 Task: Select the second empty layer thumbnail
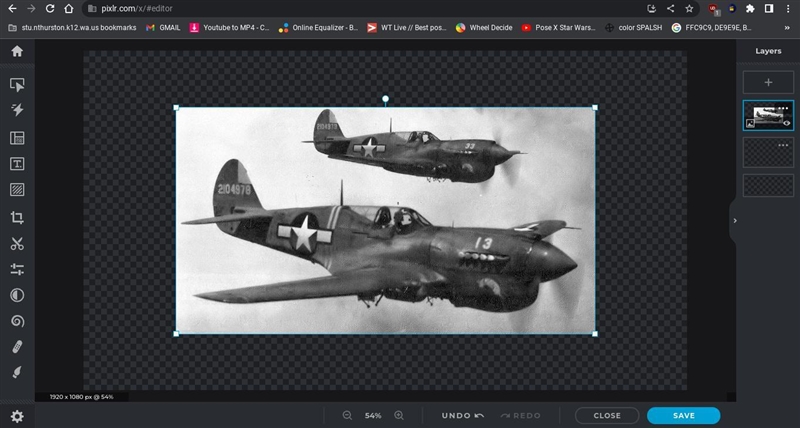(x=768, y=152)
